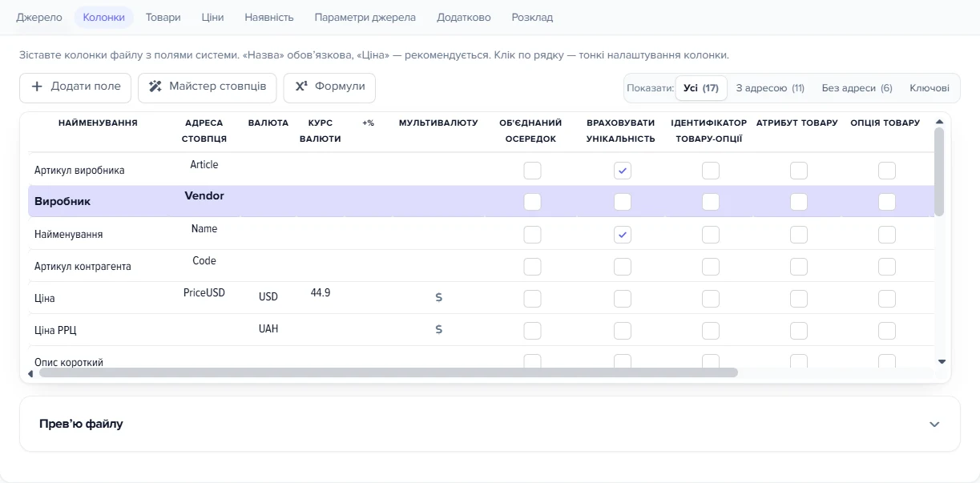
Task: Open the Джерело tab
Action: pos(38,17)
